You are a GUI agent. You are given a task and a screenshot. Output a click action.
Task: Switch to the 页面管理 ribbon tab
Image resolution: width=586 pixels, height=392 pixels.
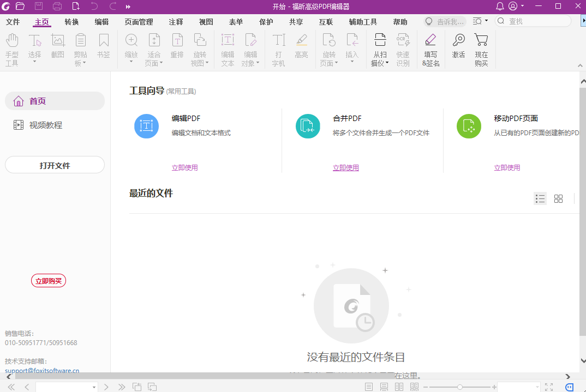click(x=140, y=22)
